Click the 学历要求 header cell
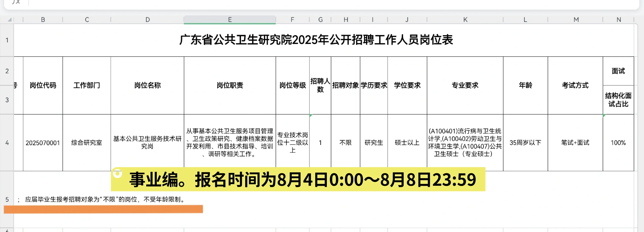This screenshot has height=232, width=644. click(374, 85)
